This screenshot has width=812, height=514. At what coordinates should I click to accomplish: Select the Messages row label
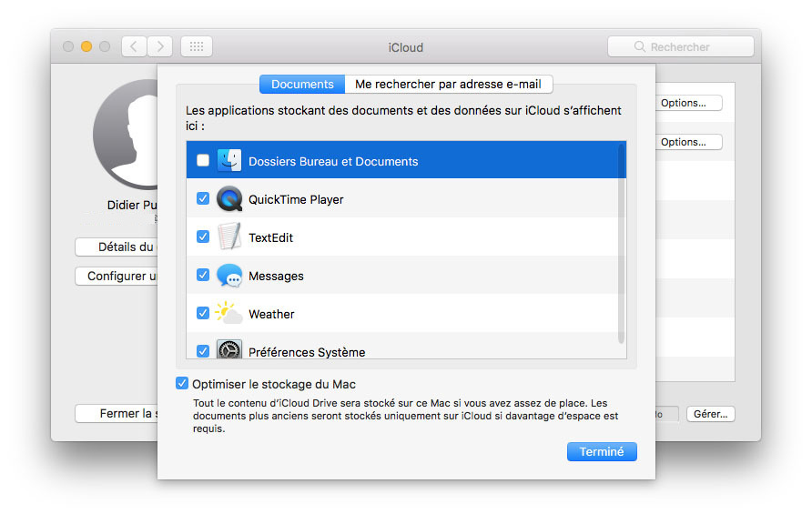coord(276,276)
